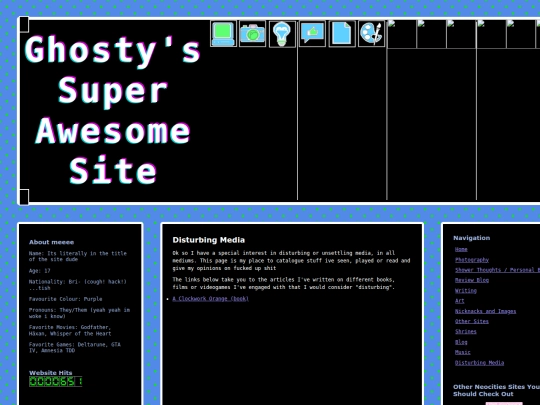Open Nicknacks and Images link
This screenshot has width=540, height=405.
pos(486,311)
